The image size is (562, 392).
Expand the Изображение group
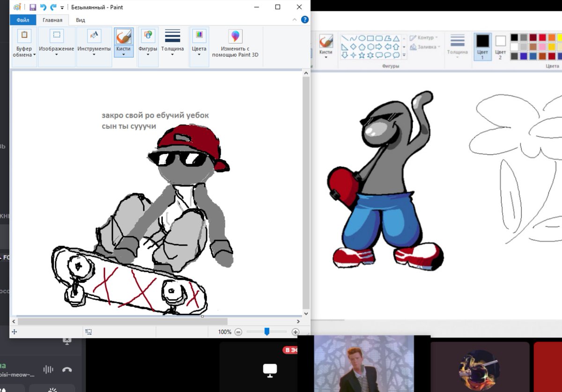click(56, 47)
